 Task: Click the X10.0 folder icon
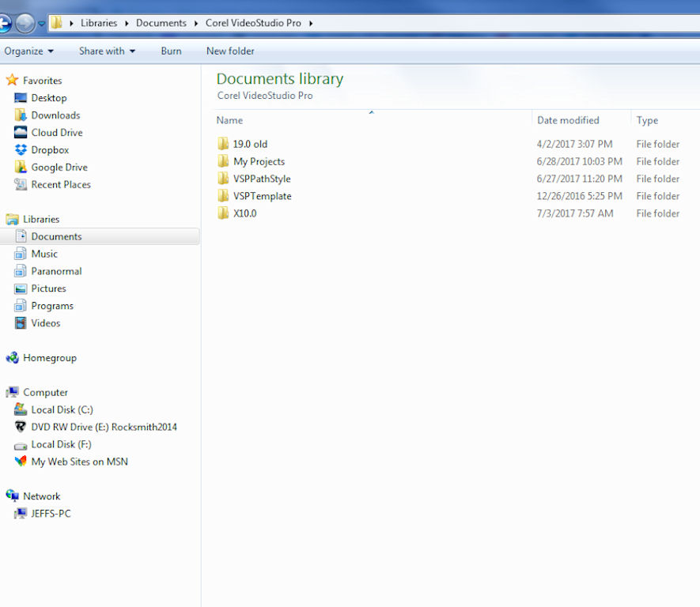[x=223, y=213]
